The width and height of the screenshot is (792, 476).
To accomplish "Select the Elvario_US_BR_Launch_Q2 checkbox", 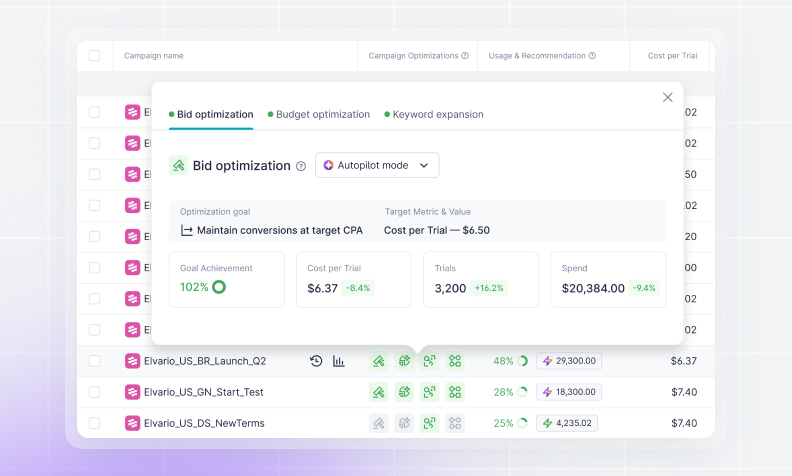I will (94, 361).
